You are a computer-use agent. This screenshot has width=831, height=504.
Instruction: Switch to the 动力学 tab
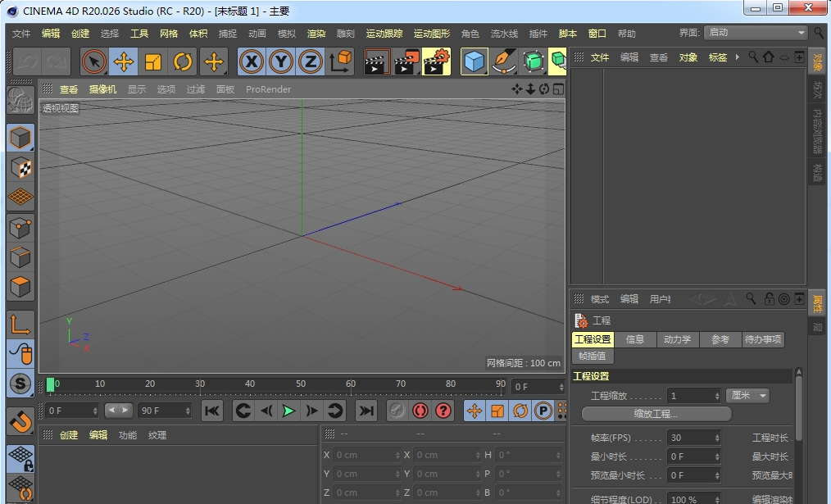tap(677, 339)
